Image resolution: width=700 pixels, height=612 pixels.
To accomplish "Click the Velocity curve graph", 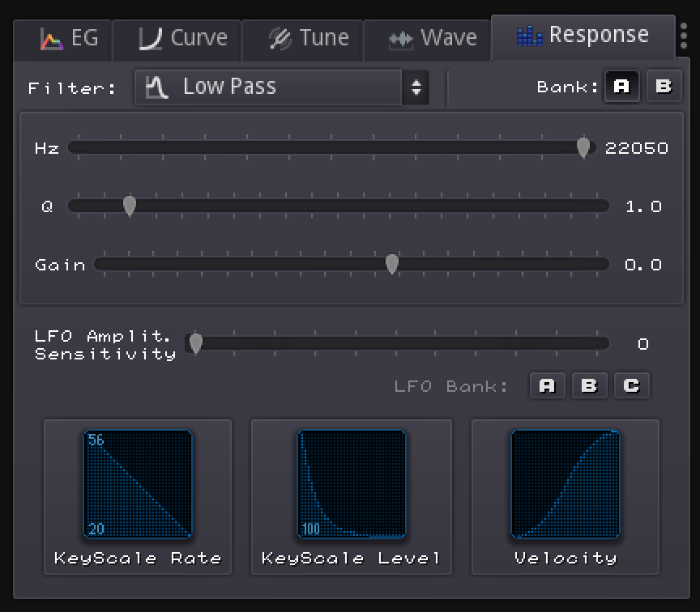I will click(566, 484).
